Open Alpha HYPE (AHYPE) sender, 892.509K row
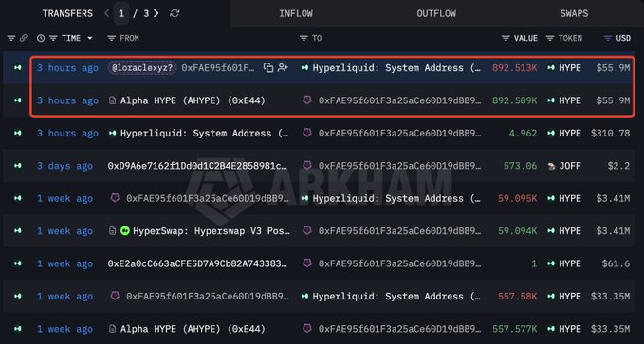This screenshot has width=644, height=344. [193, 100]
